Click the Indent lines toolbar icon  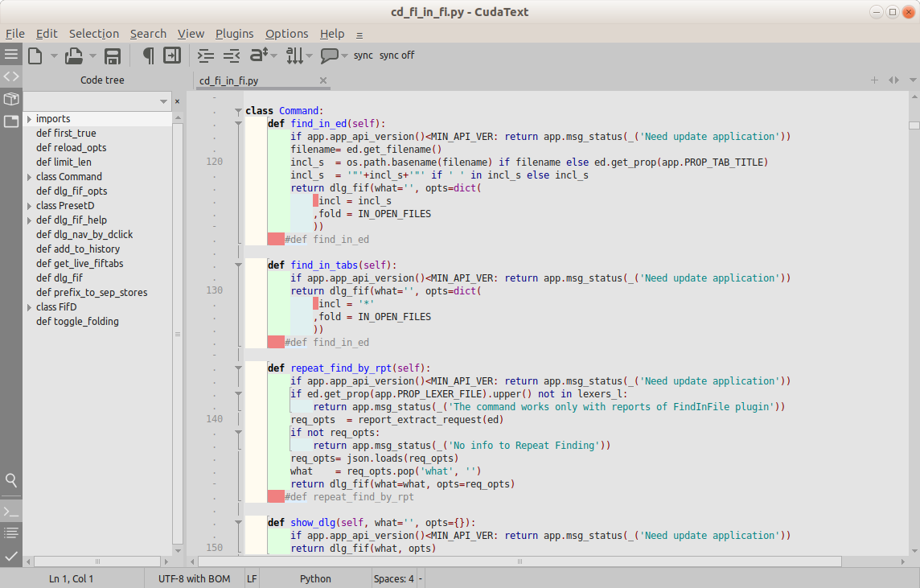pyautogui.click(x=206, y=56)
